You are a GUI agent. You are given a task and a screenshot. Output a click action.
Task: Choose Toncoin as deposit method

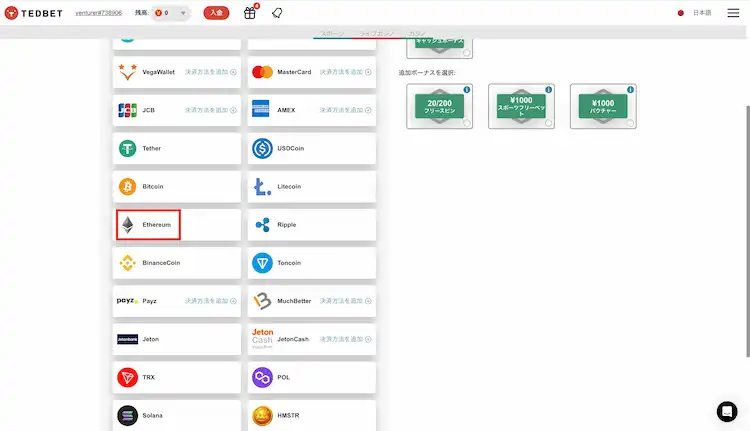pos(311,263)
